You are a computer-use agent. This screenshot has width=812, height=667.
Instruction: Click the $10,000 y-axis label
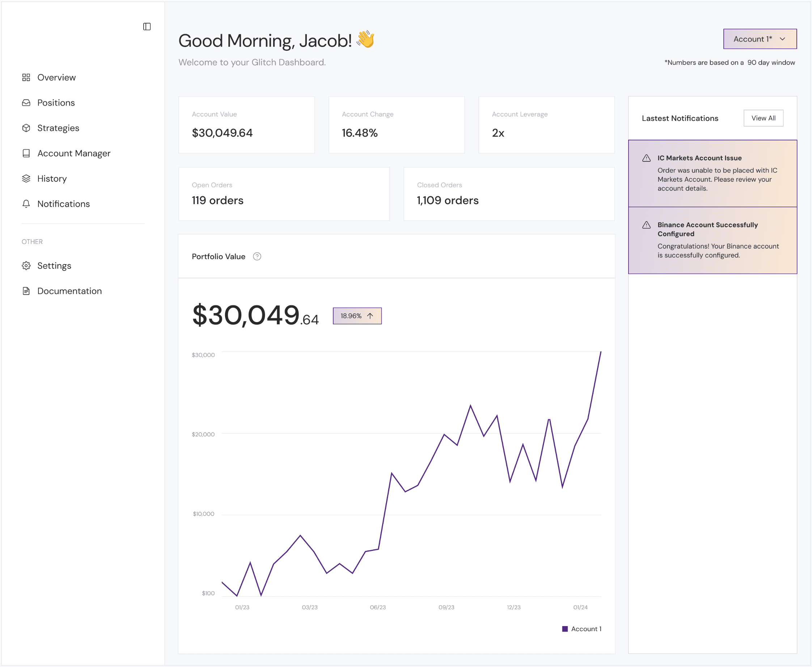pos(204,514)
